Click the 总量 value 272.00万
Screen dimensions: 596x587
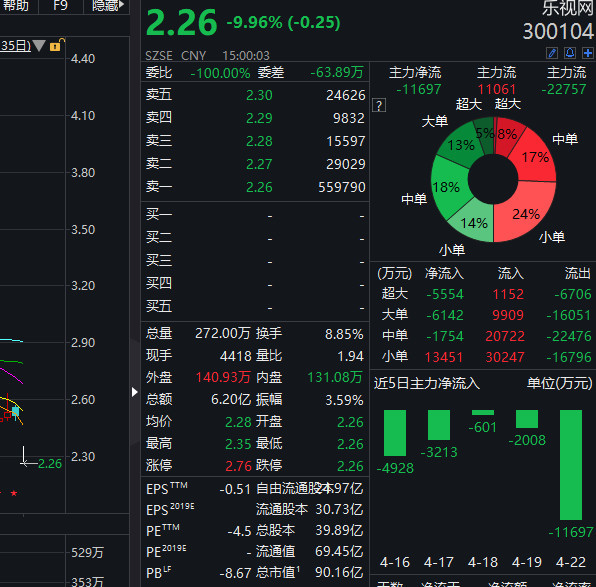222,333
